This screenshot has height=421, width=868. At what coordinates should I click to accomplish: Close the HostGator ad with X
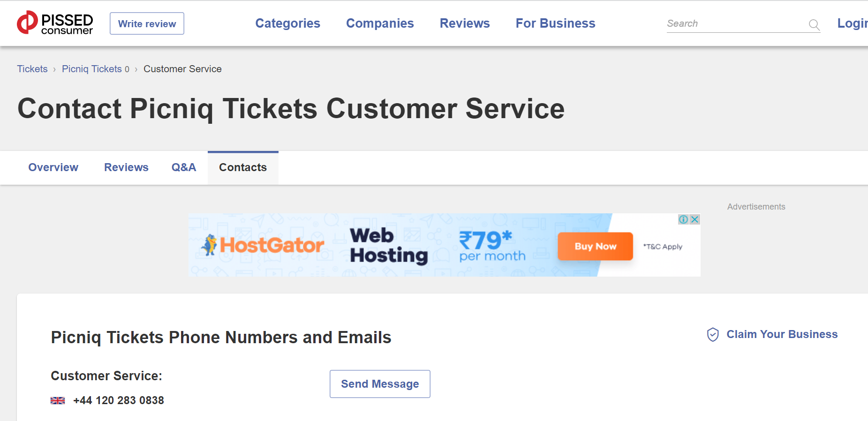695,219
